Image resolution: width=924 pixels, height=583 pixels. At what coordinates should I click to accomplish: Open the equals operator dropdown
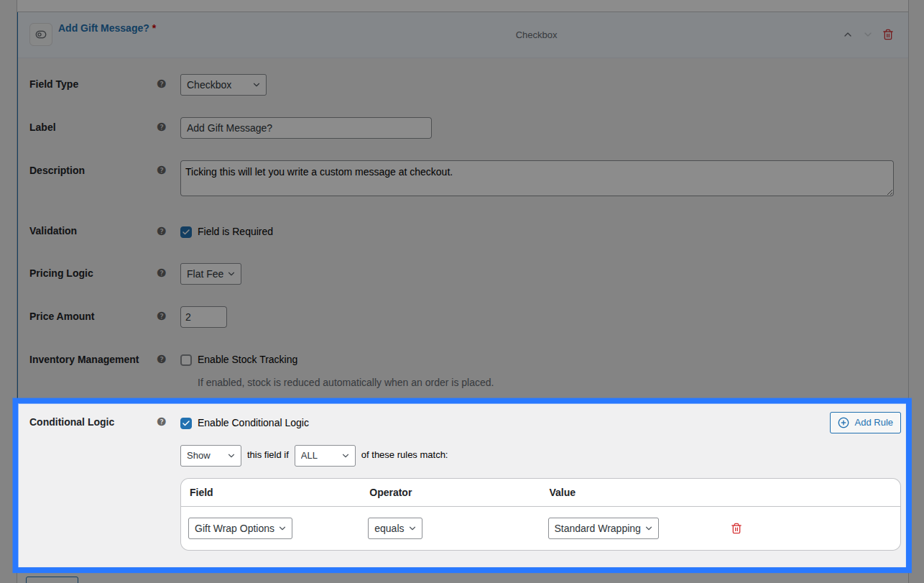[395, 528]
